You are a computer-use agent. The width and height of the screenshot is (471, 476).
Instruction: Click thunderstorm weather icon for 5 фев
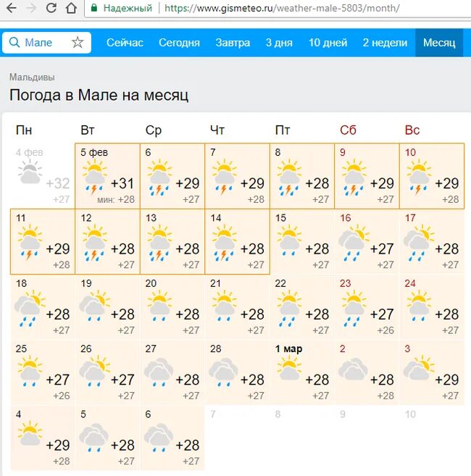pyautogui.click(x=95, y=177)
